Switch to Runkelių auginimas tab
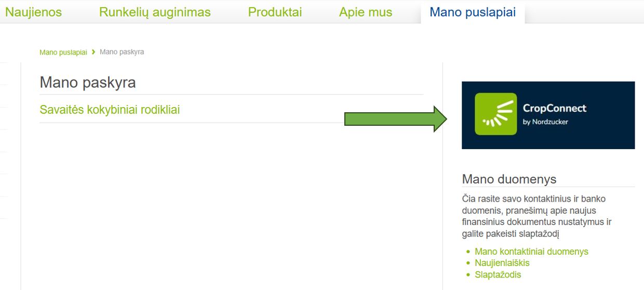644x290 pixels. (155, 12)
